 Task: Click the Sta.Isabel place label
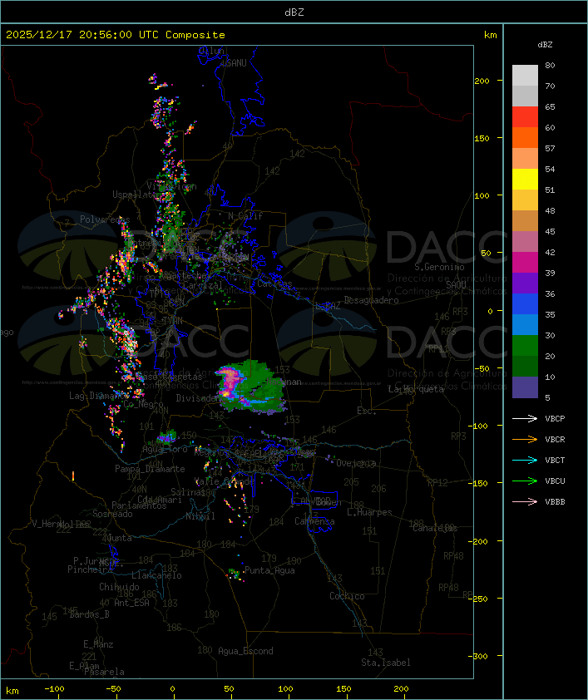tap(386, 663)
